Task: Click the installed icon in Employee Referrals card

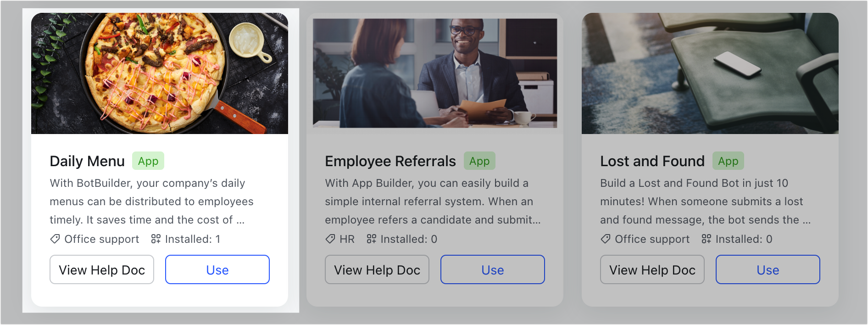Action: [x=372, y=239]
